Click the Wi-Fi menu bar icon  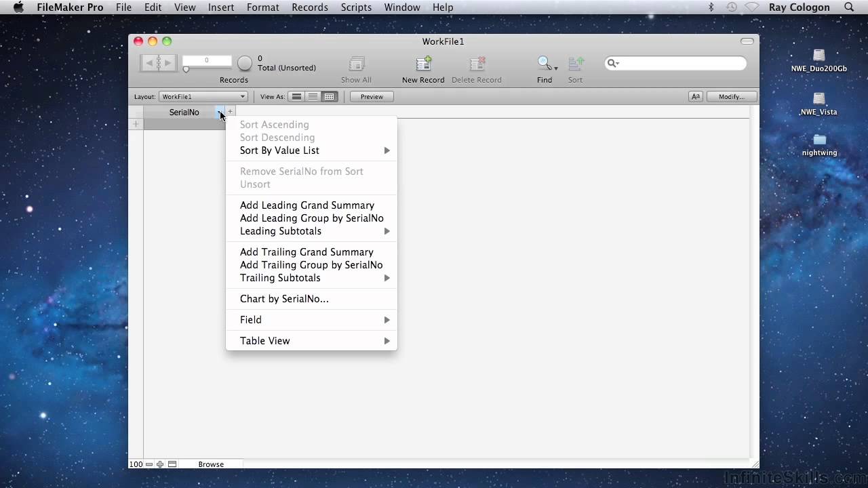(752, 7)
